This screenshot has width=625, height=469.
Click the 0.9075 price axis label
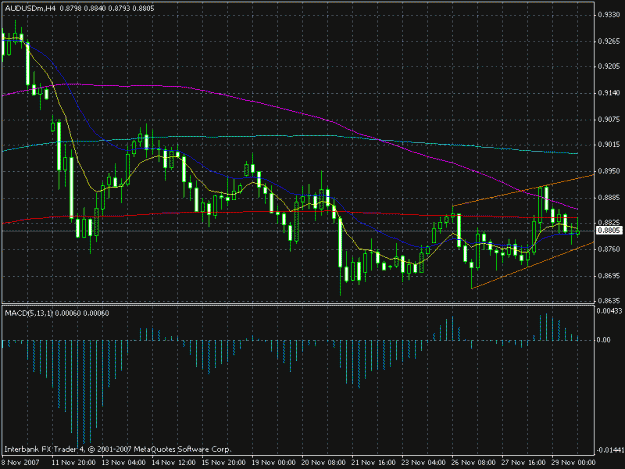click(609, 119)
